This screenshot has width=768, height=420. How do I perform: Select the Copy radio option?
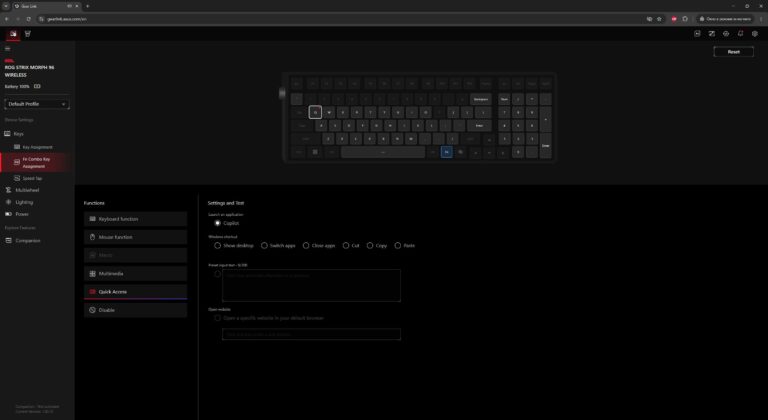[370, 246]
